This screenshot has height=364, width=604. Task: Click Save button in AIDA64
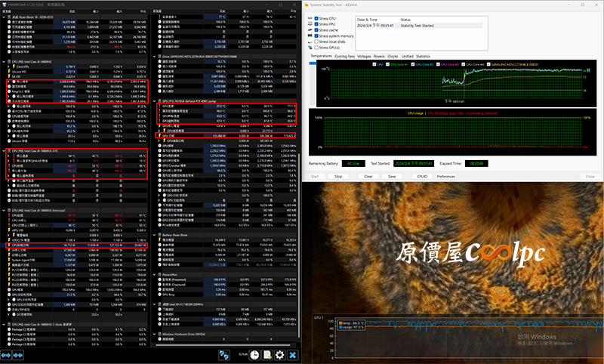(392, 176)
